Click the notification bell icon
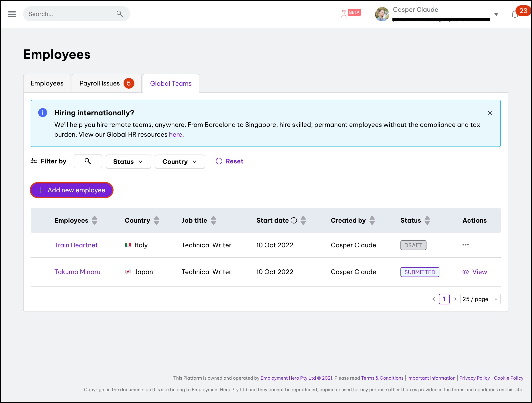 [x=515, y=15]
